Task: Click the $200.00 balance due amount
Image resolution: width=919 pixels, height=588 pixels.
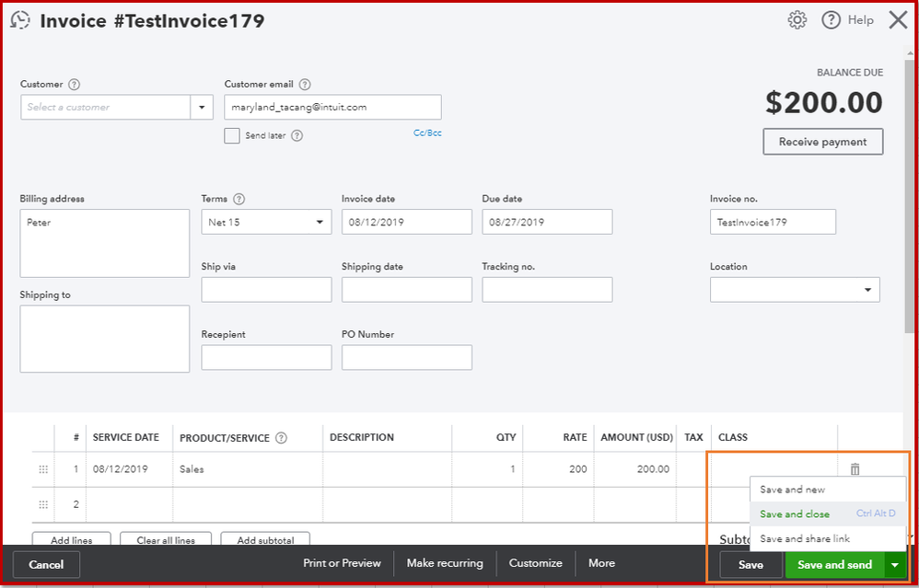Action: point(823,103)
